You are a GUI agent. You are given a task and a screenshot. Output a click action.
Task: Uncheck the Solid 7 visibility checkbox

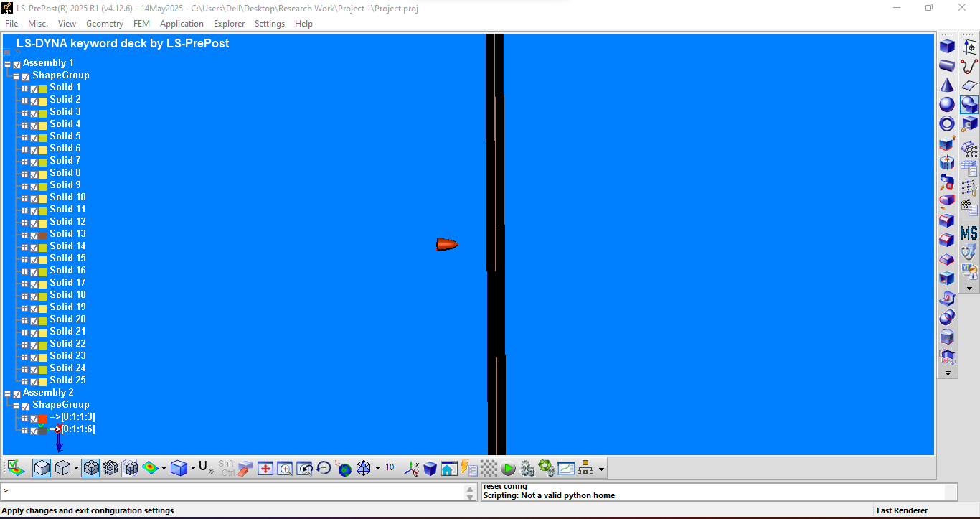(34, 162)
